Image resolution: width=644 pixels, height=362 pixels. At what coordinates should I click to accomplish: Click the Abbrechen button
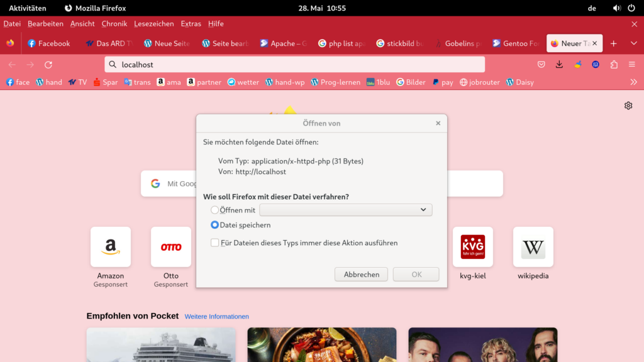click(361, 275)
